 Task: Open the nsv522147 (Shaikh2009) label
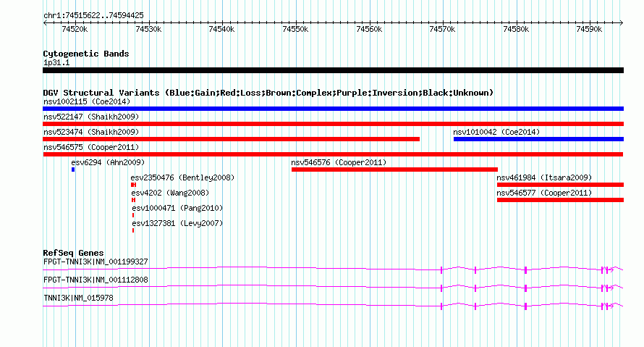pos(91,117)
